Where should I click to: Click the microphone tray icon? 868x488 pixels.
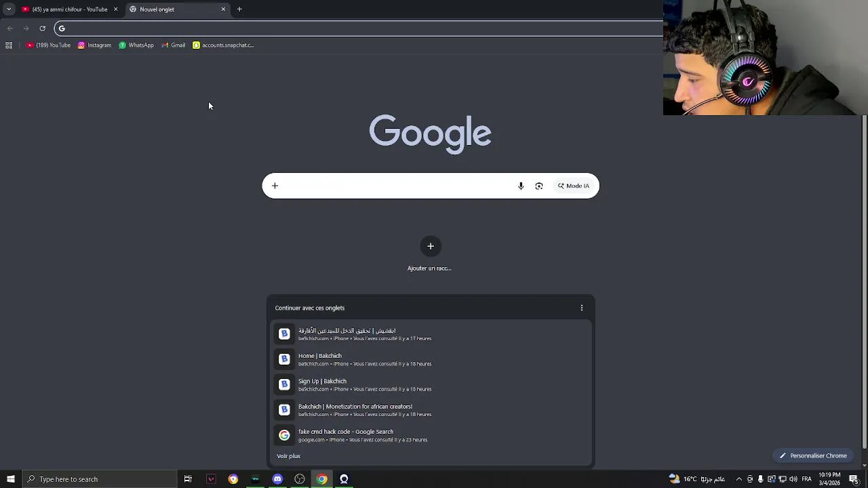(760, 479)
